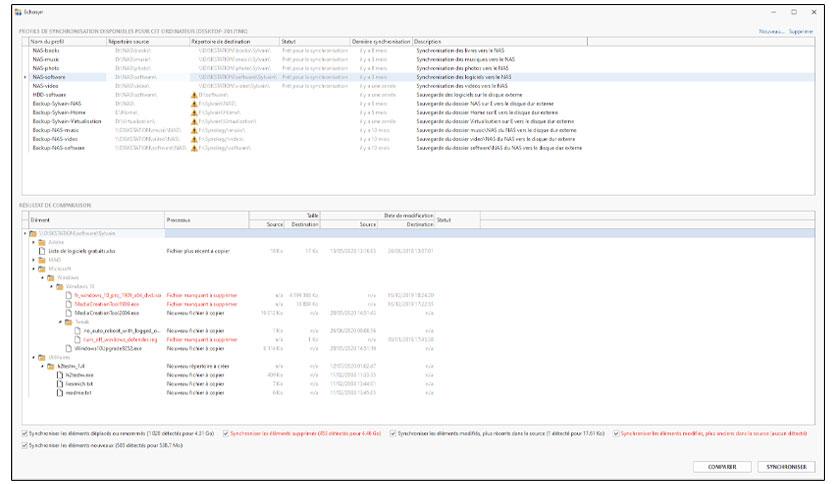Click warning icon in Backup-NAS-video row
836x484 pixels.
pyautogui.click(x=194, y=139)
